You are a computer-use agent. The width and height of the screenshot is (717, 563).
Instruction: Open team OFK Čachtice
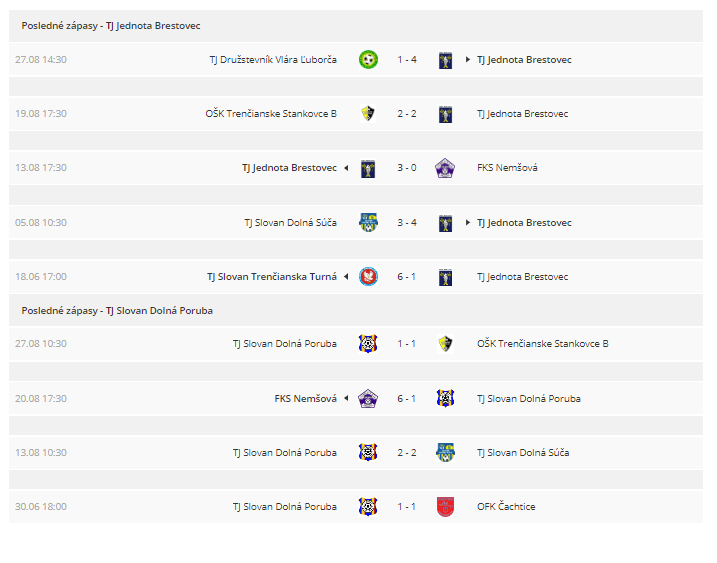[x=506, y=507]
